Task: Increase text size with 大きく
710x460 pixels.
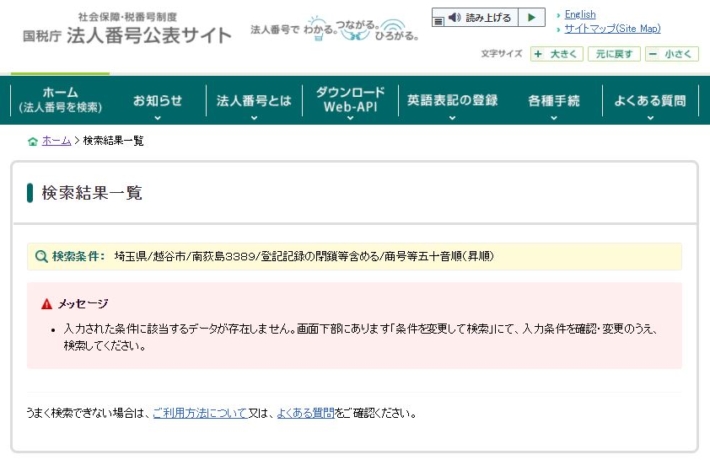Action: click(x=556, y=54)
